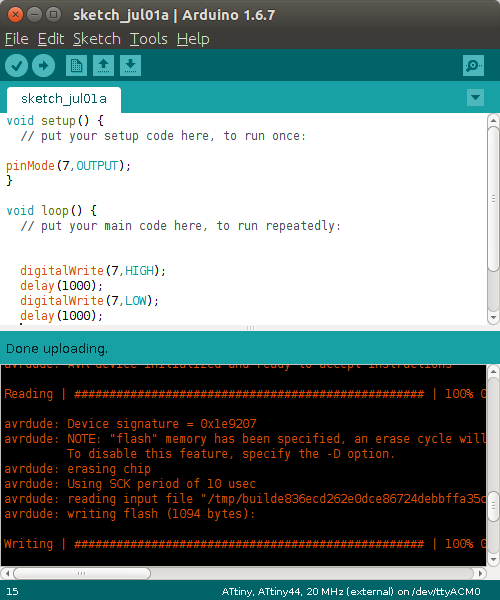Click the Upload arrow button
The height and width of the screenshot is (600, 500).
pyautogui.click(x=43, y=65)
